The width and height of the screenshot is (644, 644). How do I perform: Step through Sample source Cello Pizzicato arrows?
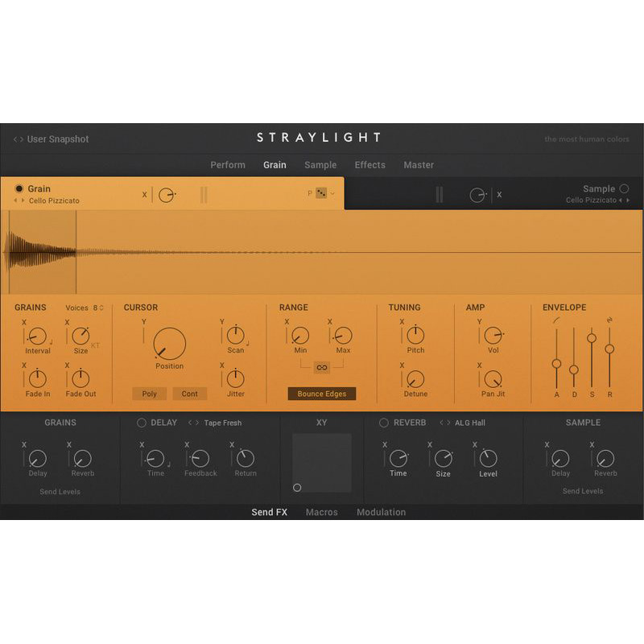[x=625, y=200]
